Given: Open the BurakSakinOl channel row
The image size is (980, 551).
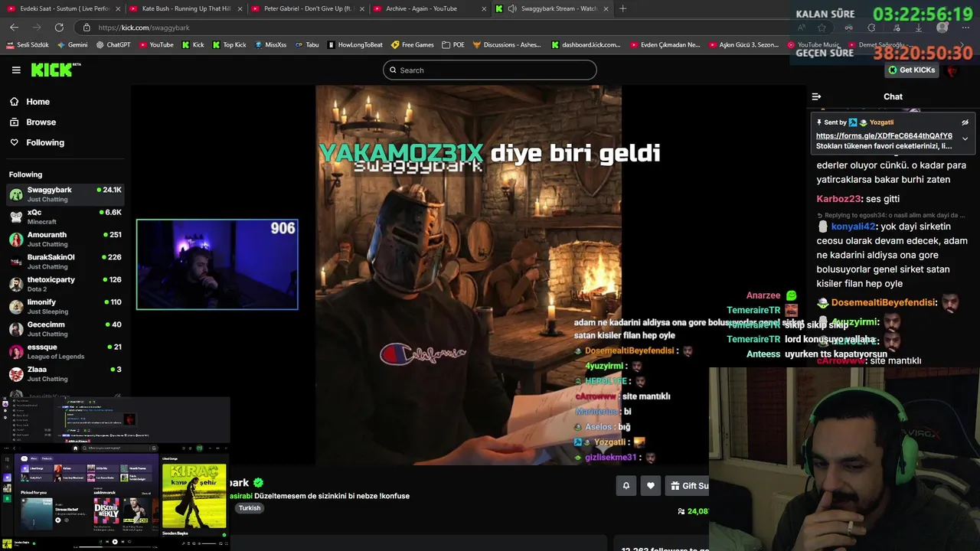Looking at the screenshot, I should click(x=66, y=262).
